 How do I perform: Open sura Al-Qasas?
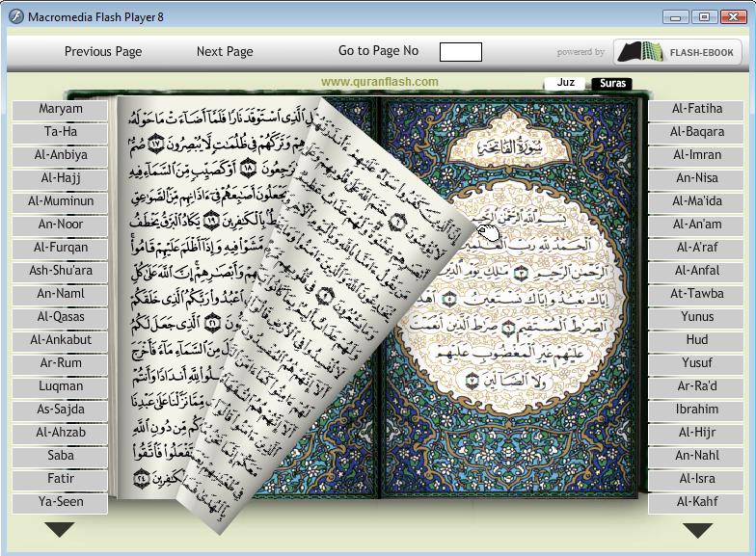click(x=60, y=318)
